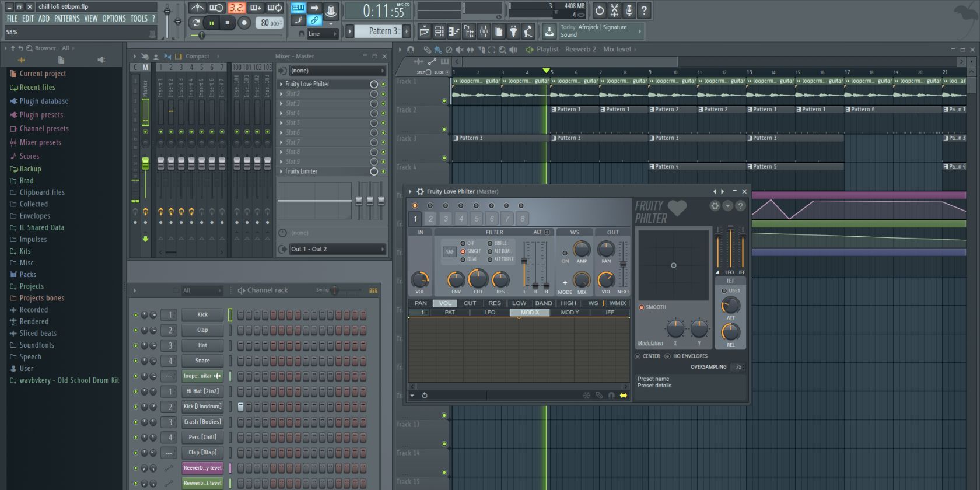Click the Master mixer track fader
Screen dimensions: 980x490
click(145, 163)
